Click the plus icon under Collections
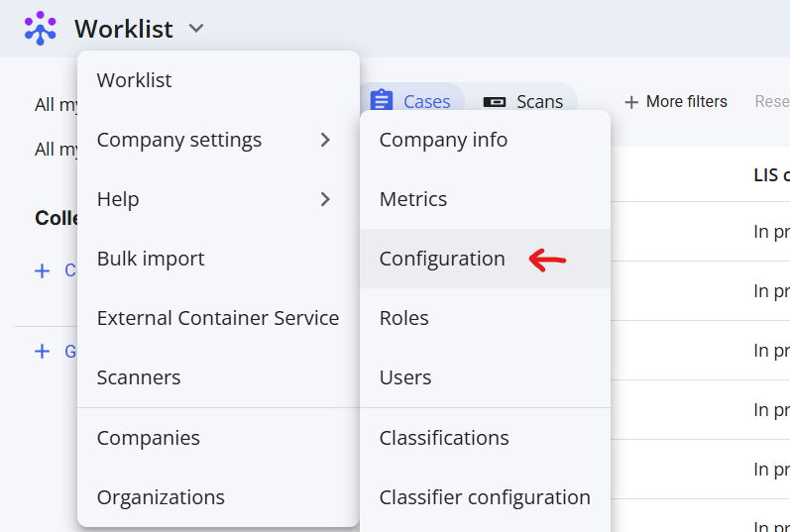This screenshot has width=790, height=532. (x=42, y=270)
